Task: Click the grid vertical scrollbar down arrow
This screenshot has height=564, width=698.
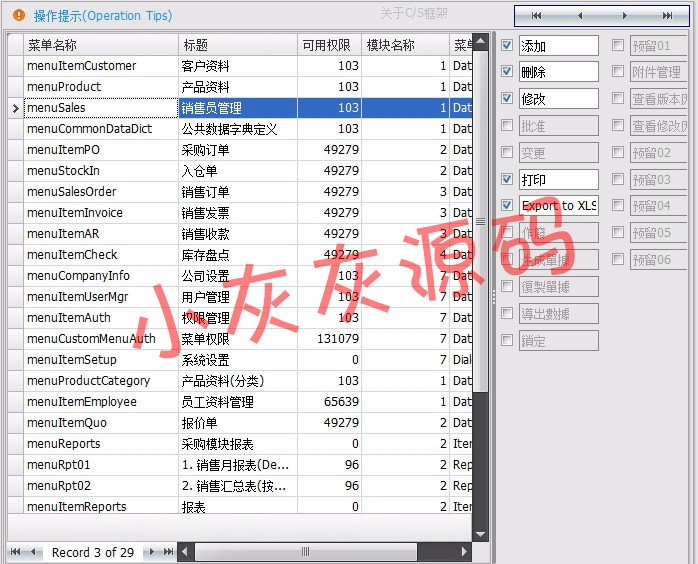Action: coord(480,534)
